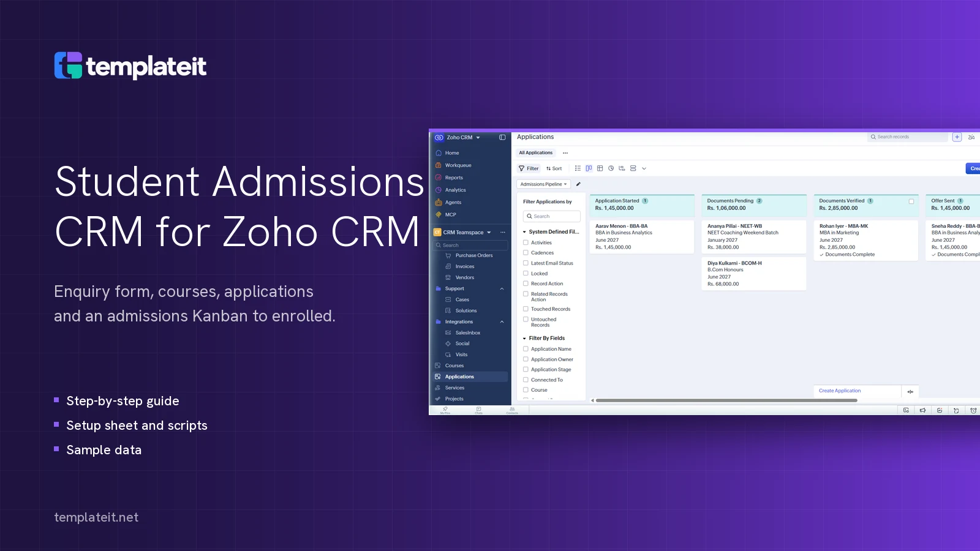
Task: Open the CRM Teamspace dropdown
Action: tap(489, 233)
